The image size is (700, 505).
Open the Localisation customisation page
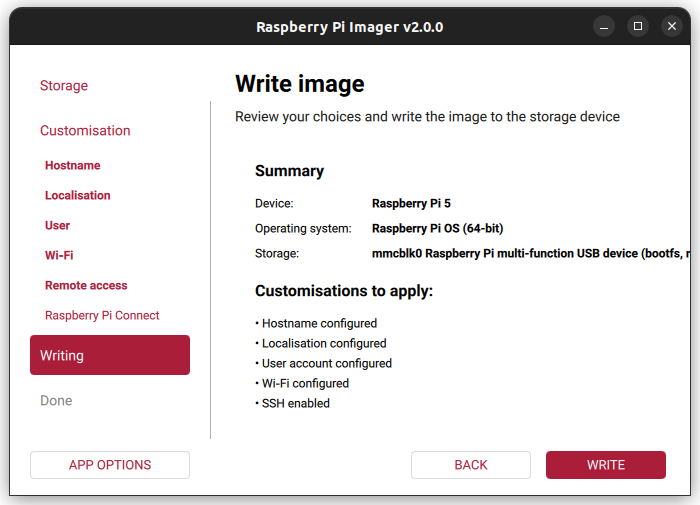pos(78,196)
